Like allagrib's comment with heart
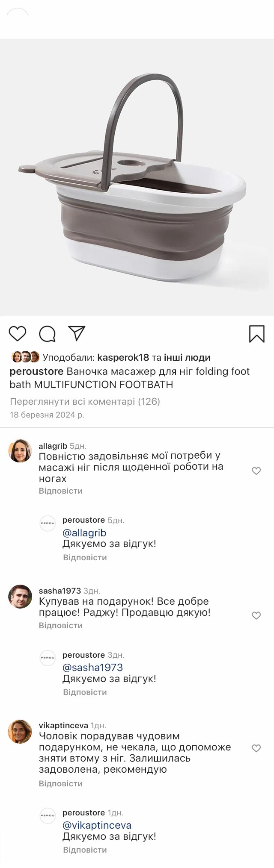Viewport: 274px width, 868px height. click(x=256, y=471)
